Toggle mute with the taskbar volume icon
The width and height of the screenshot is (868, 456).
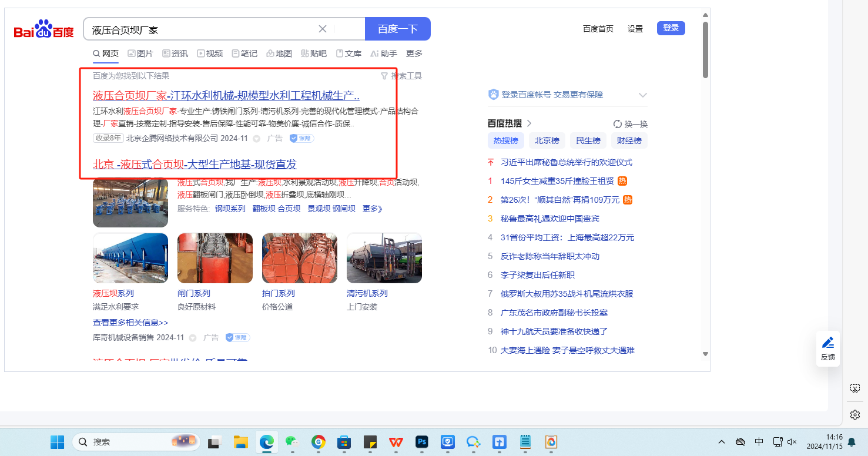tap(792, 442)
